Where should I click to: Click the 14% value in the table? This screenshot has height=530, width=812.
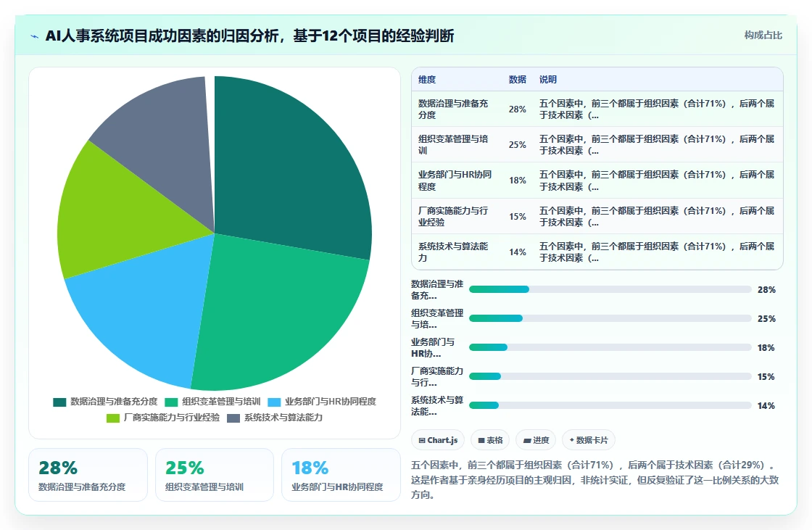518,252
